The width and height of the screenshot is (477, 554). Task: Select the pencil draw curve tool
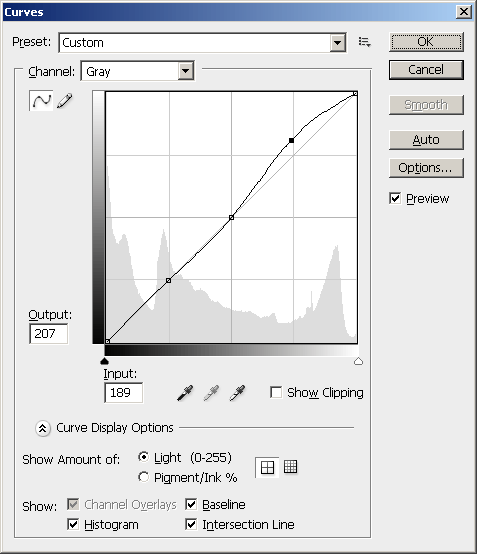pyautogui.click(x=65, y=101)
